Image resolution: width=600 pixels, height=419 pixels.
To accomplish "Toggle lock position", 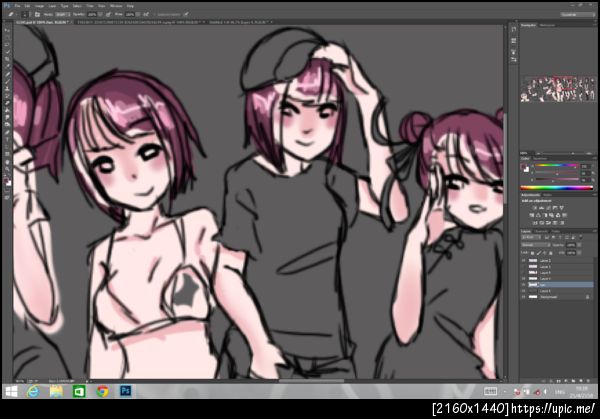I will pos(545,253).
